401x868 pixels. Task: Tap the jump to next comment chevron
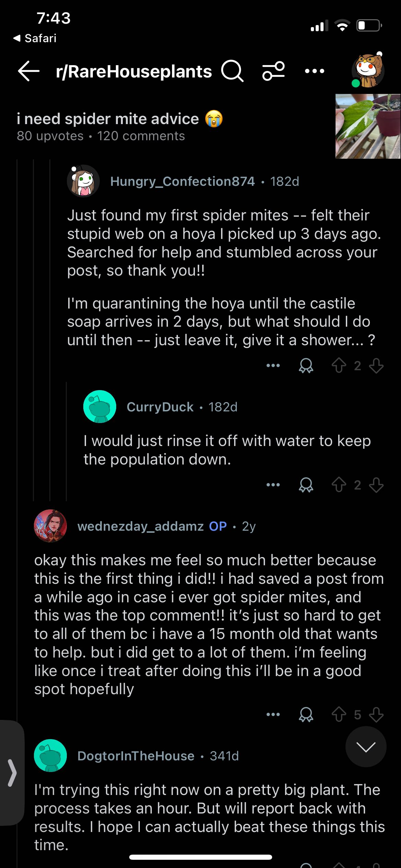pos(366,747)
